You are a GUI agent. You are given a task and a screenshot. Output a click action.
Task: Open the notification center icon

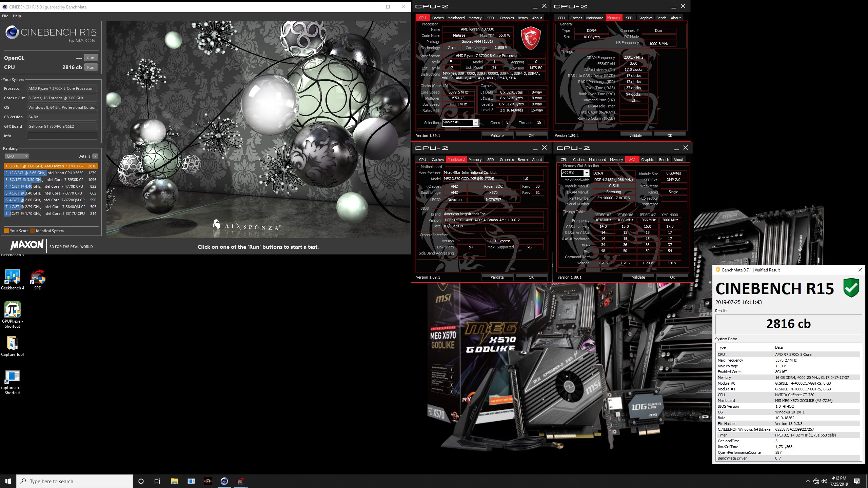pos(857,481)
